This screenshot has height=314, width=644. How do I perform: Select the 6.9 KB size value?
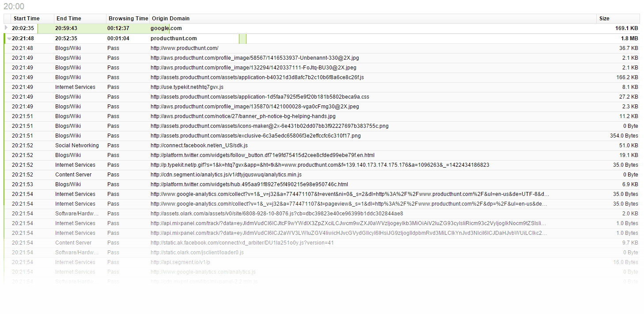pyautogui.click(x=630, y=184)
